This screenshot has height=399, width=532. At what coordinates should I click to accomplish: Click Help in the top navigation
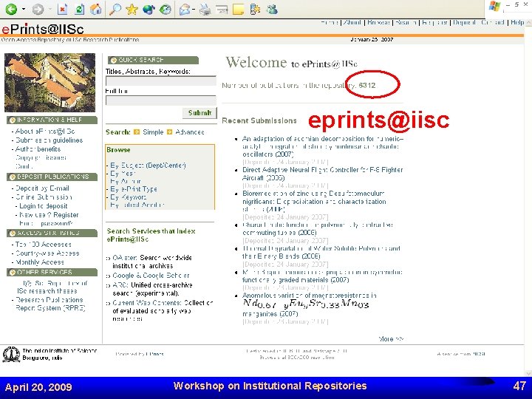pyautogui.click(x=517, y=22)
